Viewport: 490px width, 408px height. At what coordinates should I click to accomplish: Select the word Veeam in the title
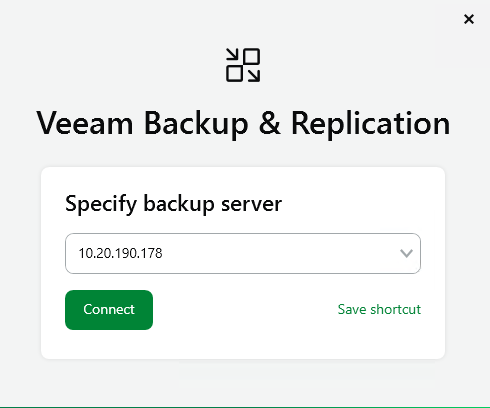[85, 124]
